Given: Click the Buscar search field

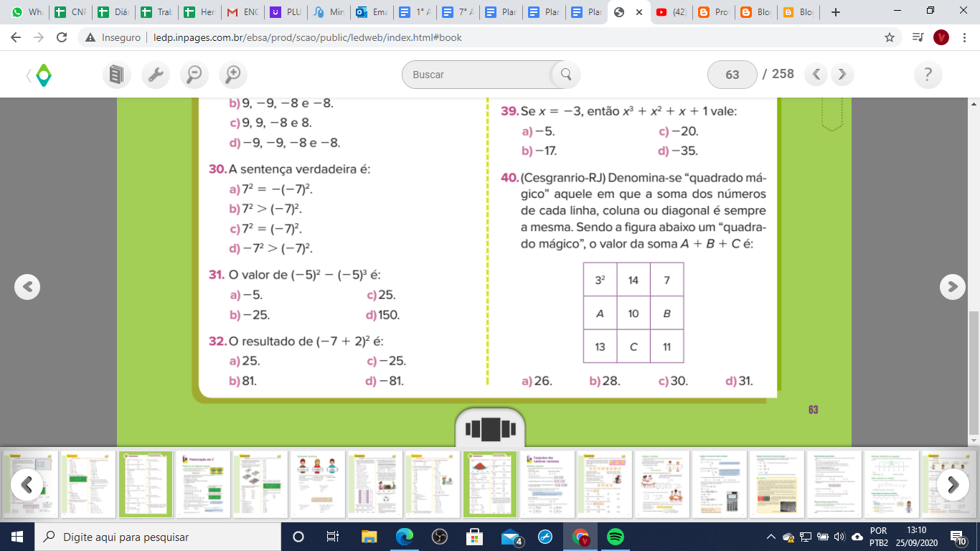Looking at the screenshot, I should pyautogui.click(x=481, y=75).
